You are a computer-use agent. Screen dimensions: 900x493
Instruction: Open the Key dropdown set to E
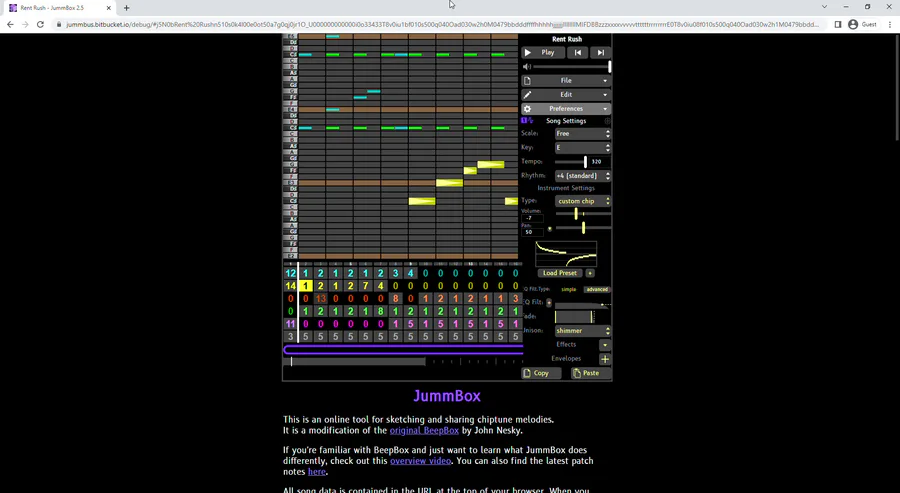(x=583, y=147)
